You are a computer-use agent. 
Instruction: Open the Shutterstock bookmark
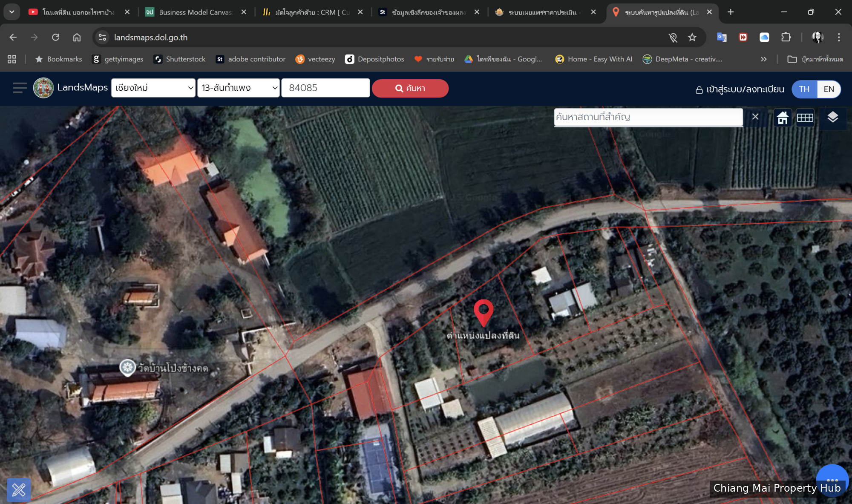(180, 59)
